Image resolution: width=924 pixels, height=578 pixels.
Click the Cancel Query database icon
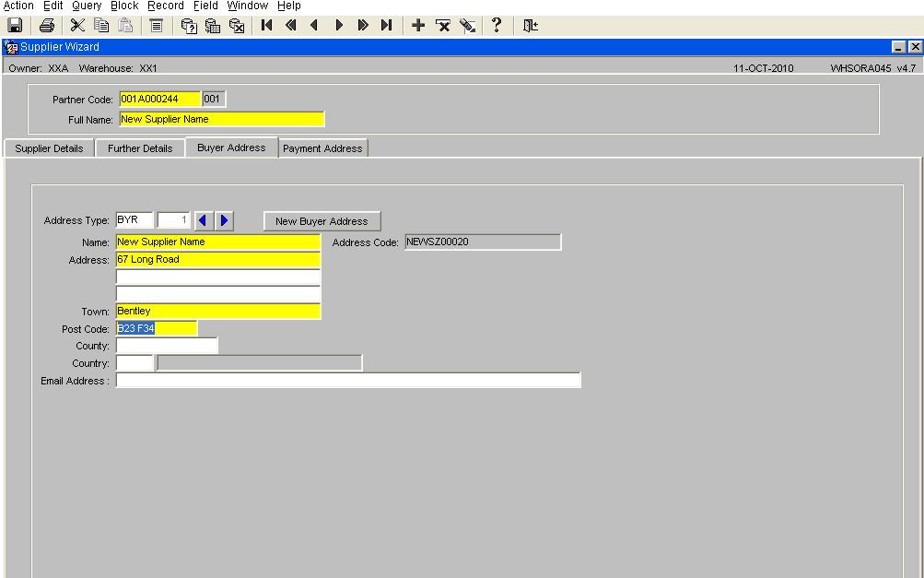coord(237,26)
